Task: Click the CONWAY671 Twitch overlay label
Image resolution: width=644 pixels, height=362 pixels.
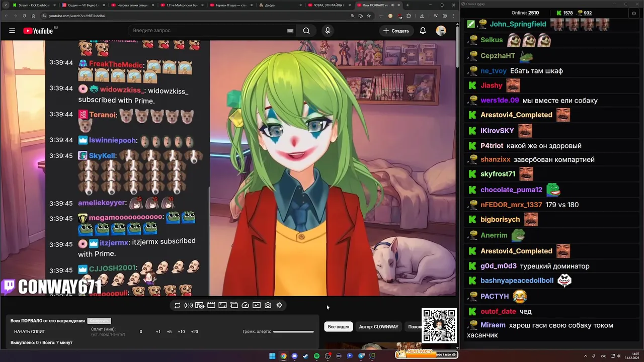Action: pos(52,287)
